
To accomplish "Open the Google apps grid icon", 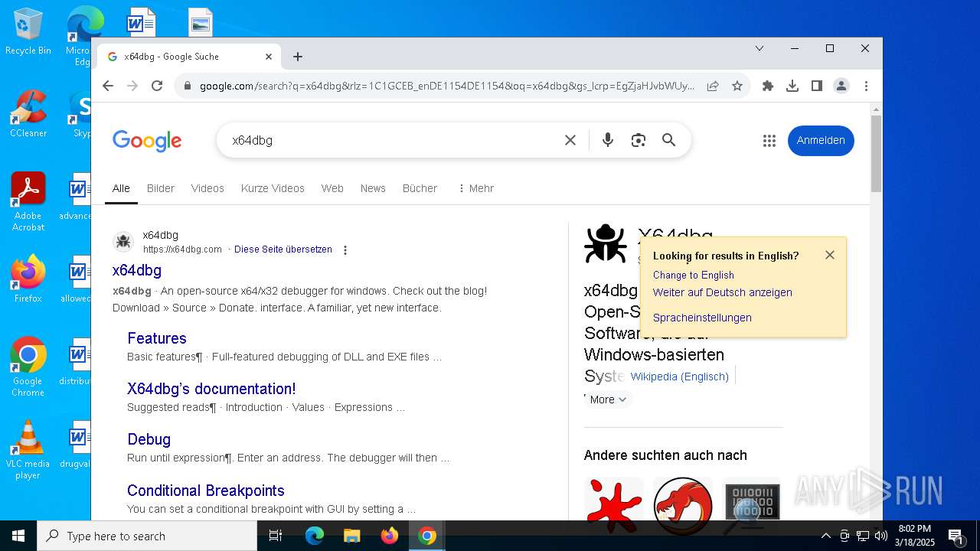I will [769, 141].
